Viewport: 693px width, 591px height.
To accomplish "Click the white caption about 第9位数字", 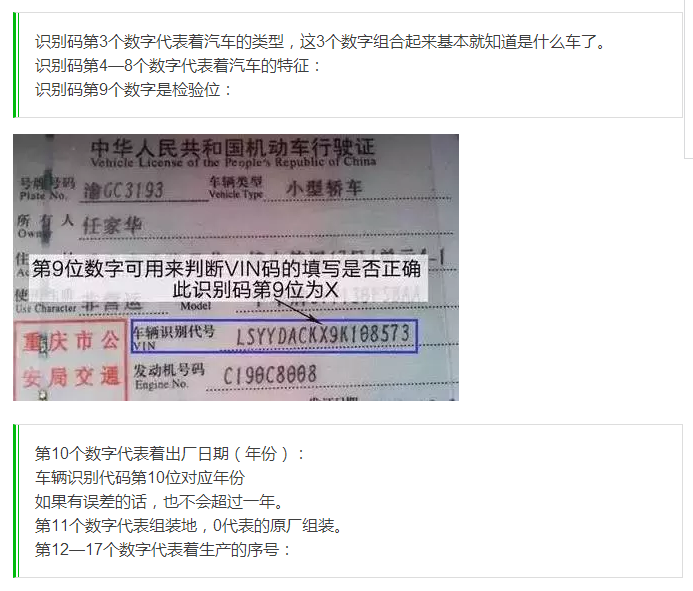I will point(228,278).
